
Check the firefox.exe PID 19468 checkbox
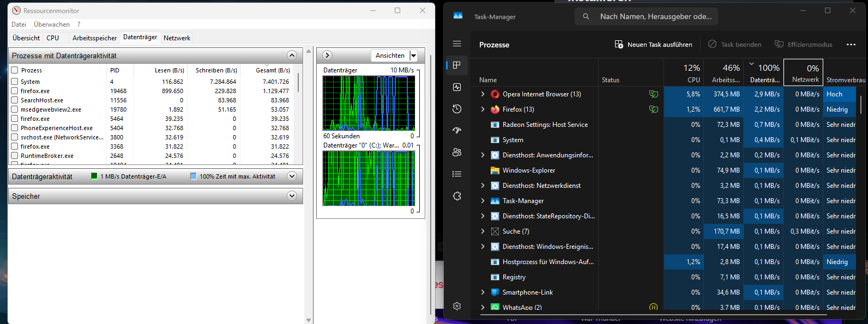point(15,91)
